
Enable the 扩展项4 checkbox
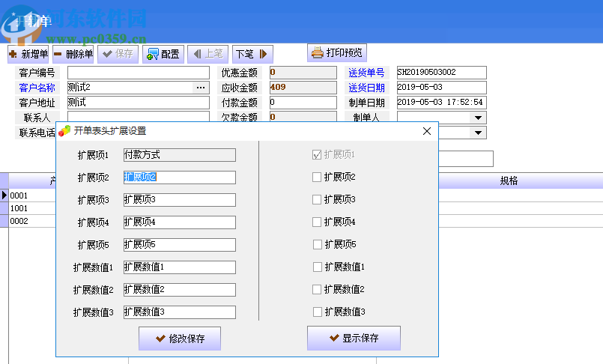click(x=317, y=222)
